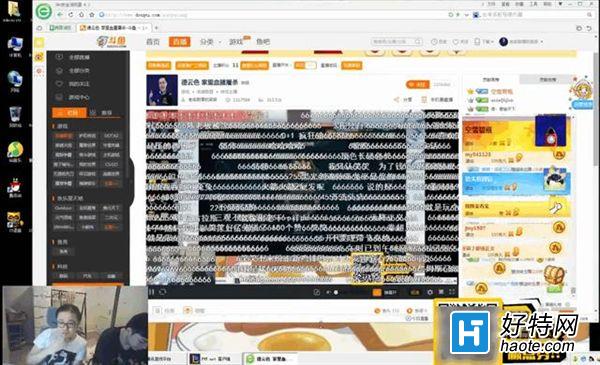Reload the page with the browser refresh icon
This screenshot has width=600, height=365.
point(71,15)
